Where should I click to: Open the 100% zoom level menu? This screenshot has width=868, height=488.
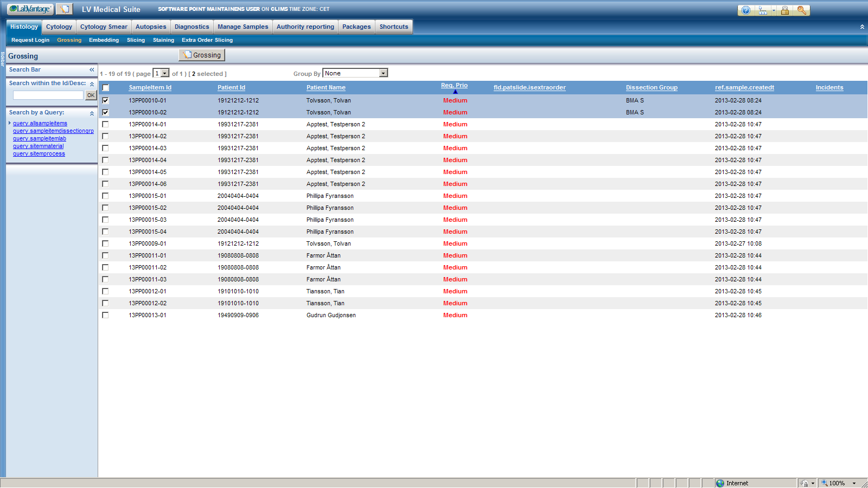(x=854, y=483)
